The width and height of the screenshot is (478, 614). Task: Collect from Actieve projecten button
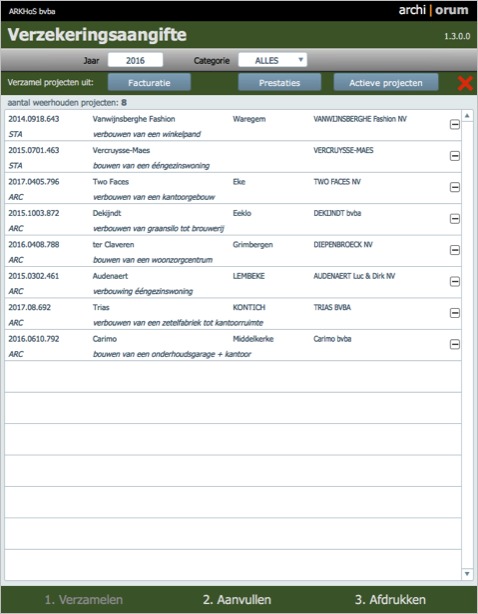(x=386, y=83)
